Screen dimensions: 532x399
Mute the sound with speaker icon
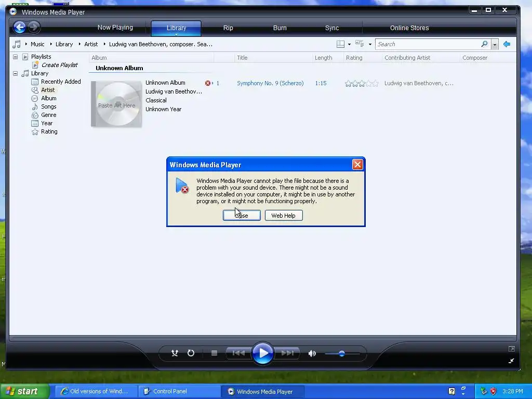(312, 353)
